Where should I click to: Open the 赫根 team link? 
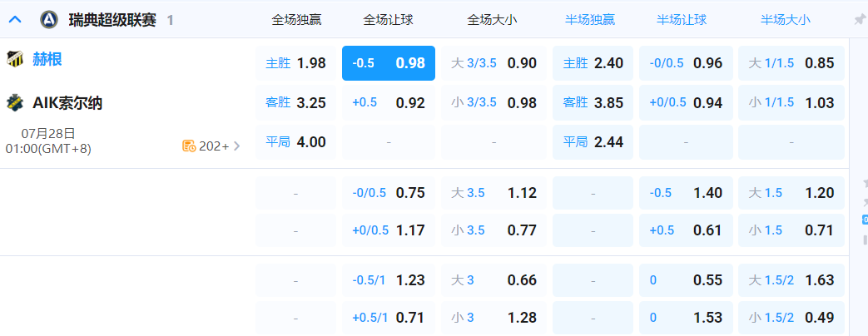[47, 59]
